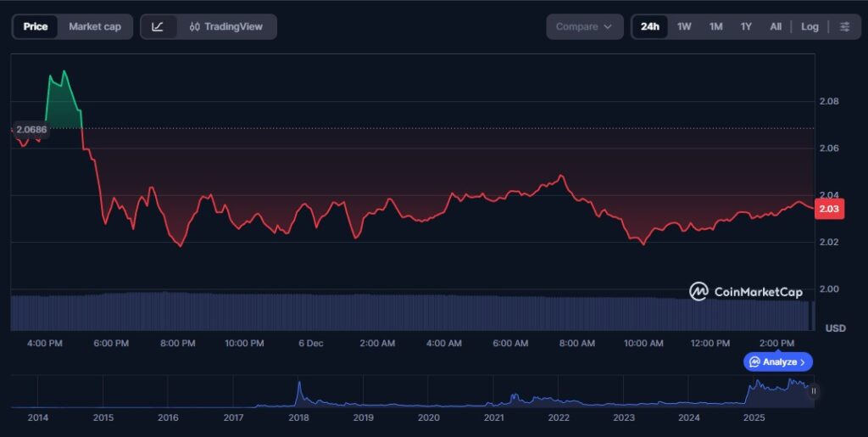
Task: Click the current price tag 2.03
Action: pos(829,209)
